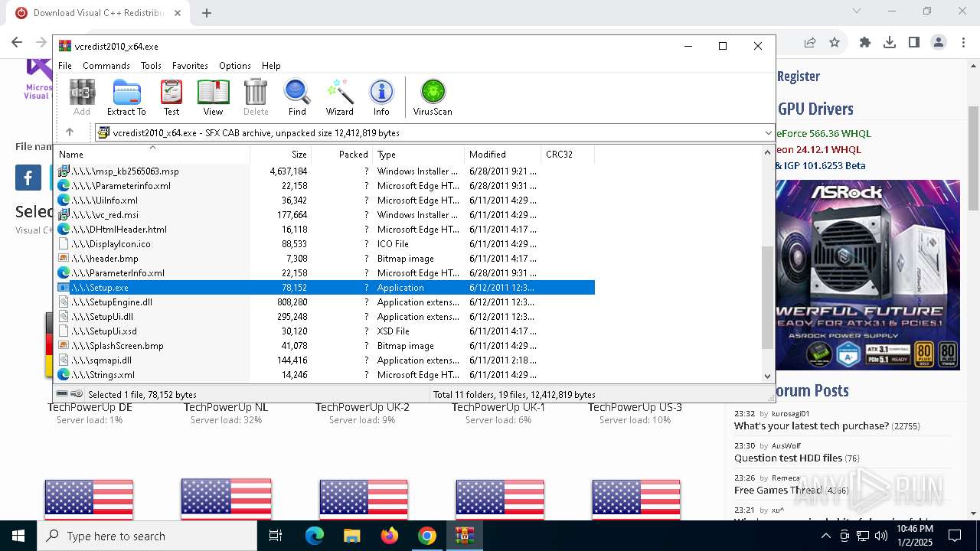980x551 pixels.
Task: Open the Chrome tab search chevron
Action: click(x=857, y=11)
